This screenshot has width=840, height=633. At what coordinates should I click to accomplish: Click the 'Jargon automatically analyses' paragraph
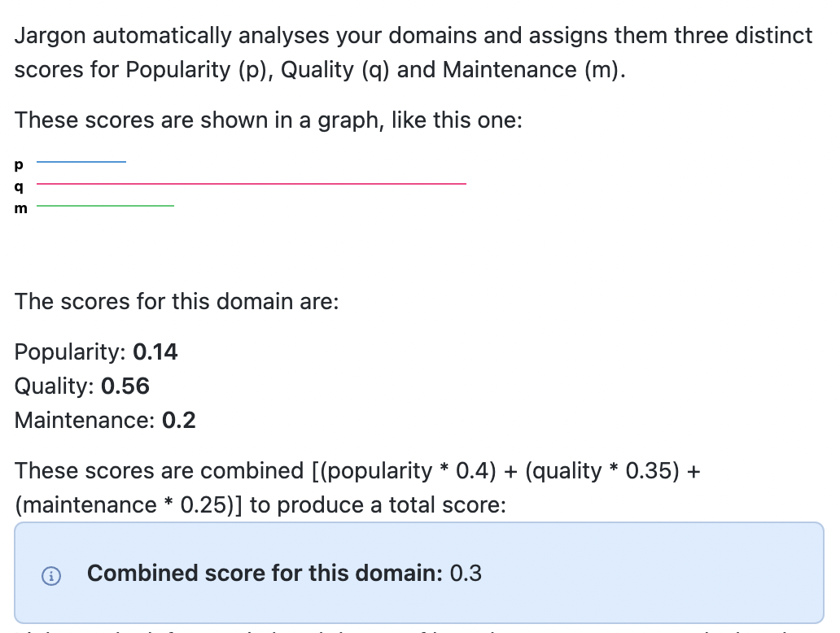[413, 53]
